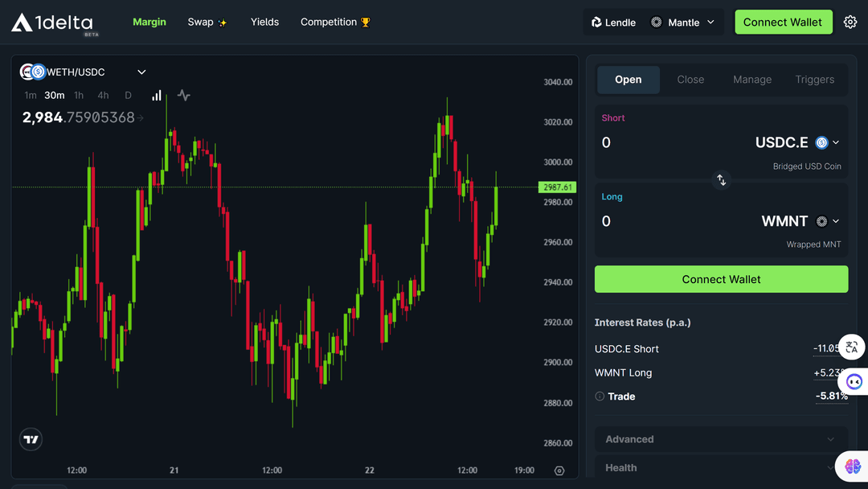The image size is (868, 489).
Task: Select the 4h timeframe
Action: [x=103, y=95]
